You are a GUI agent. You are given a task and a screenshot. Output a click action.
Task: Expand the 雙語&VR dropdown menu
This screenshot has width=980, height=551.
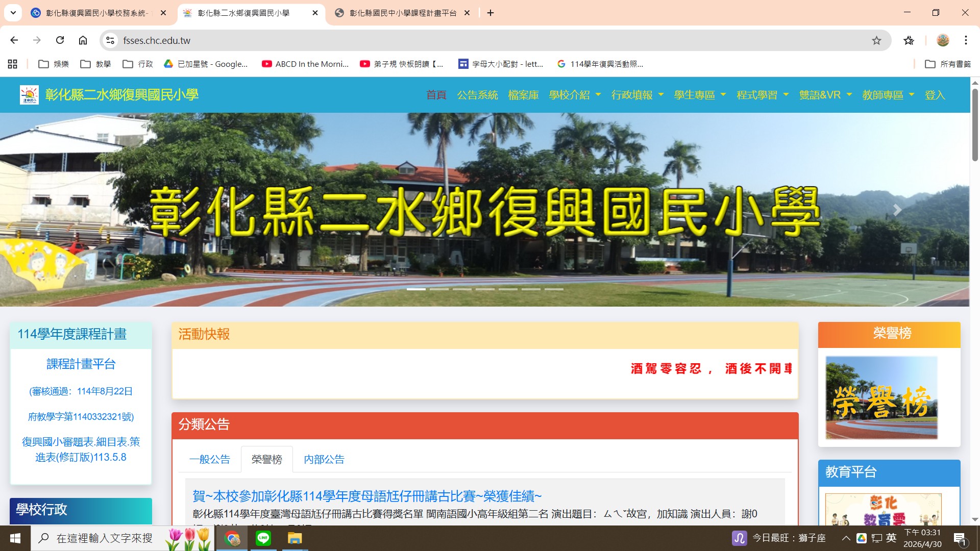[825, 95]
